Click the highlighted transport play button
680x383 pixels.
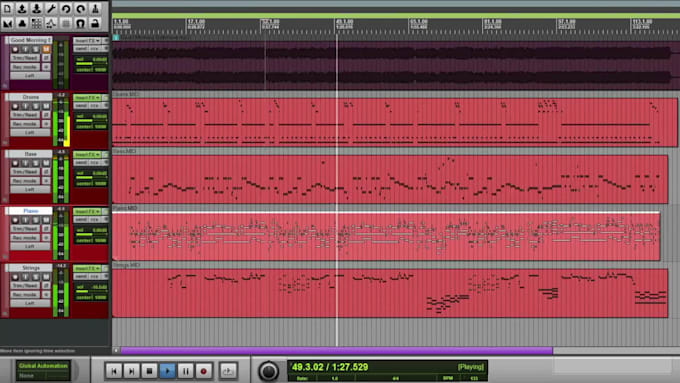[x=167, y=371]
